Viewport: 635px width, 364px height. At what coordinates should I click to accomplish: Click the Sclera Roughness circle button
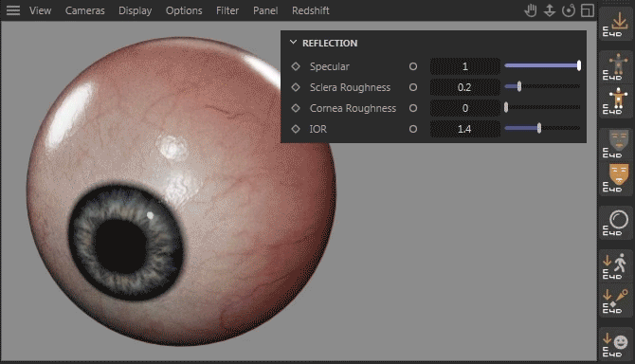coord(413,87)
